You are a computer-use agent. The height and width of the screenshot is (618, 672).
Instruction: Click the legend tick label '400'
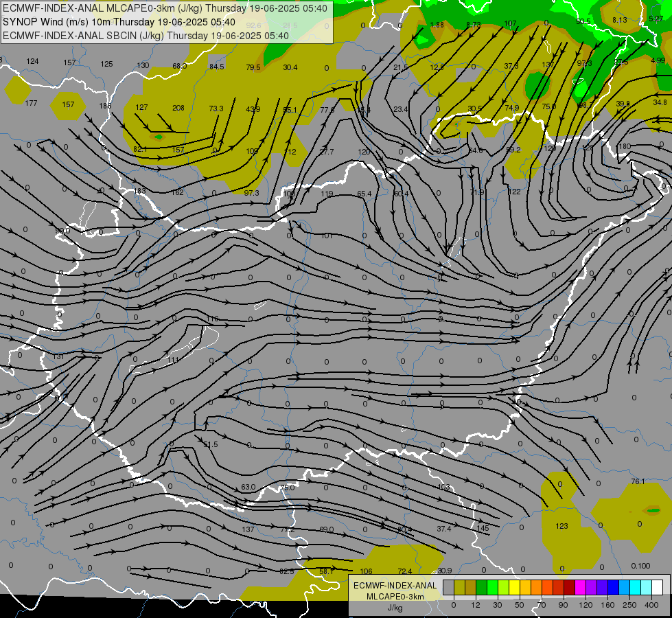point(651,605)
